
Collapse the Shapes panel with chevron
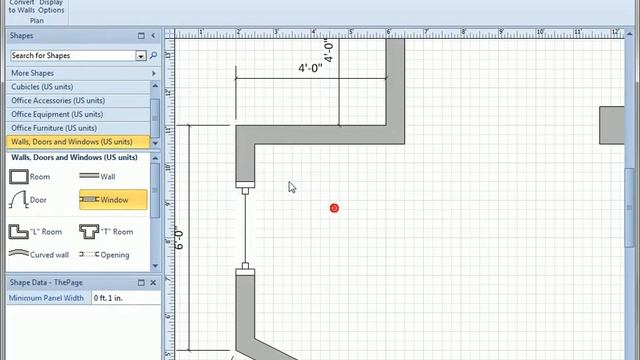click(x=153, y=36)
